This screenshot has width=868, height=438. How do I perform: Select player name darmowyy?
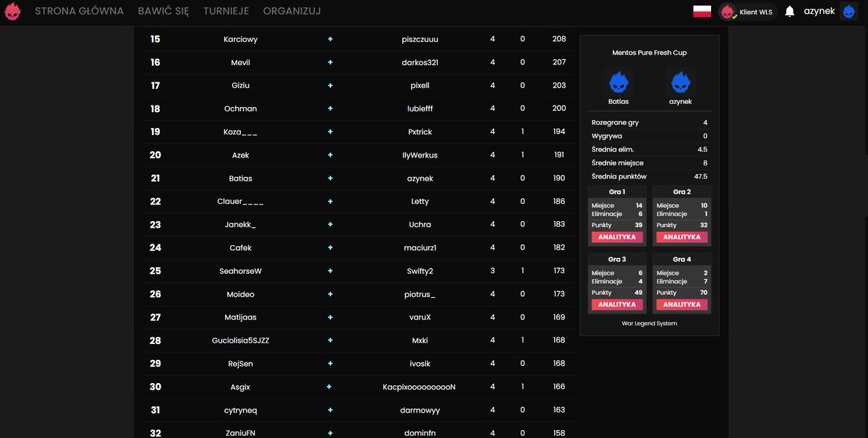(420, 410)
